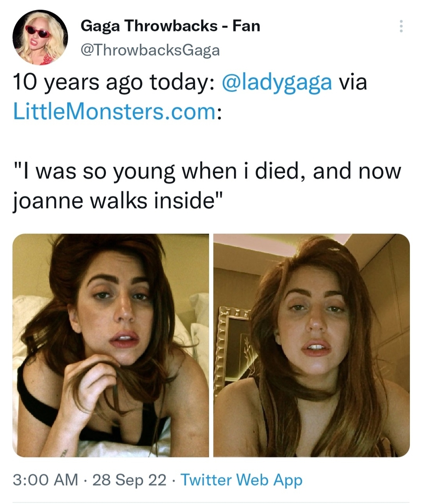Follow the LittleMonsters.com link
Screen dimensions: 422x504
point(114,111)
